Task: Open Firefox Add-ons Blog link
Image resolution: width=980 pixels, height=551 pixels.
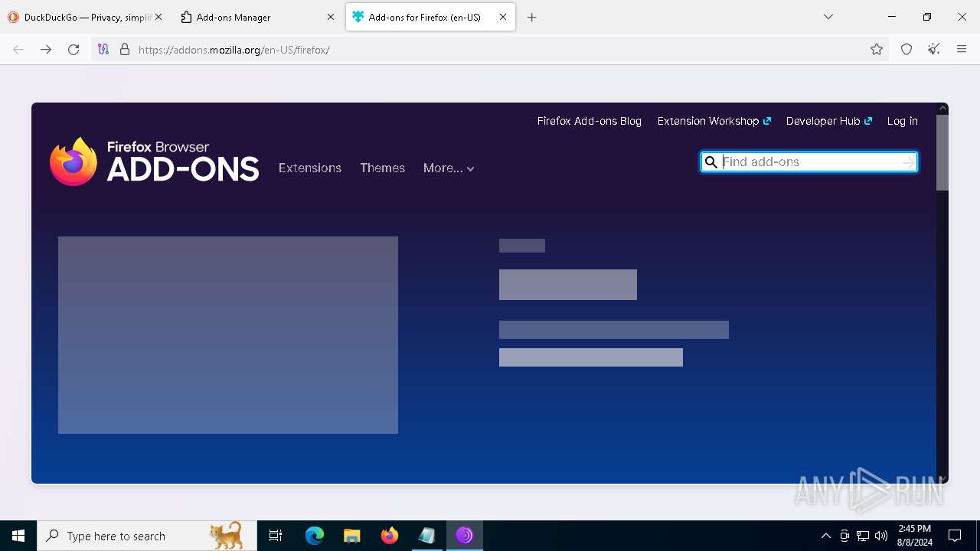Action: pyautogui.click(x=590, y=121)
